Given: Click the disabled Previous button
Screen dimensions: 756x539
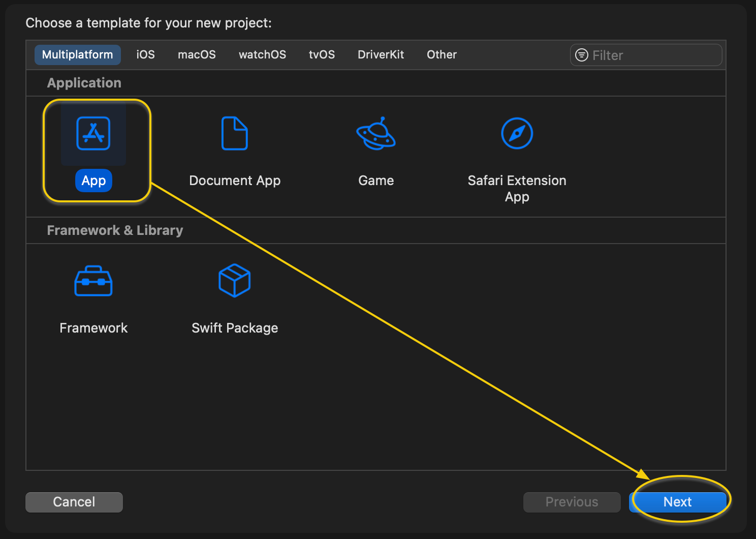Looking at the screenshot, I should point(572,502).
